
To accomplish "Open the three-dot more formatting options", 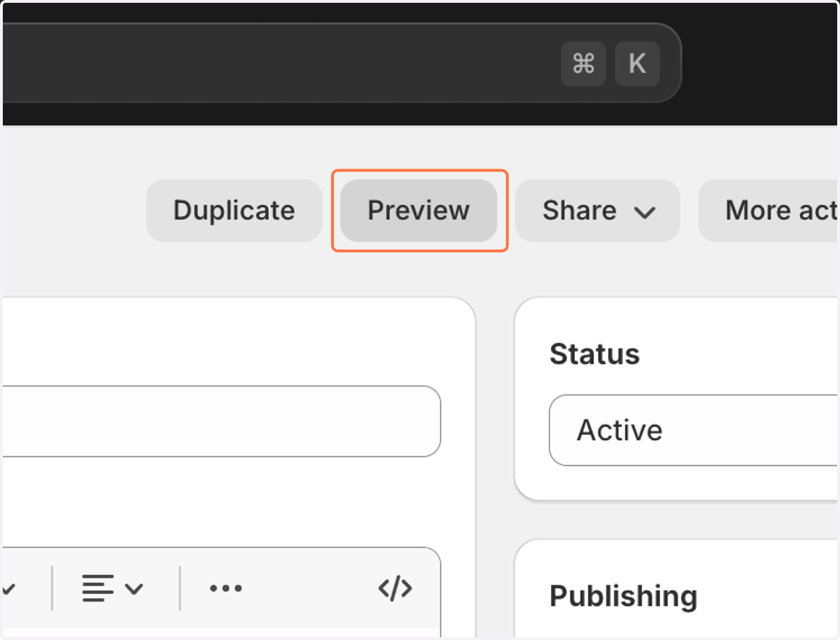I will 225,588.
